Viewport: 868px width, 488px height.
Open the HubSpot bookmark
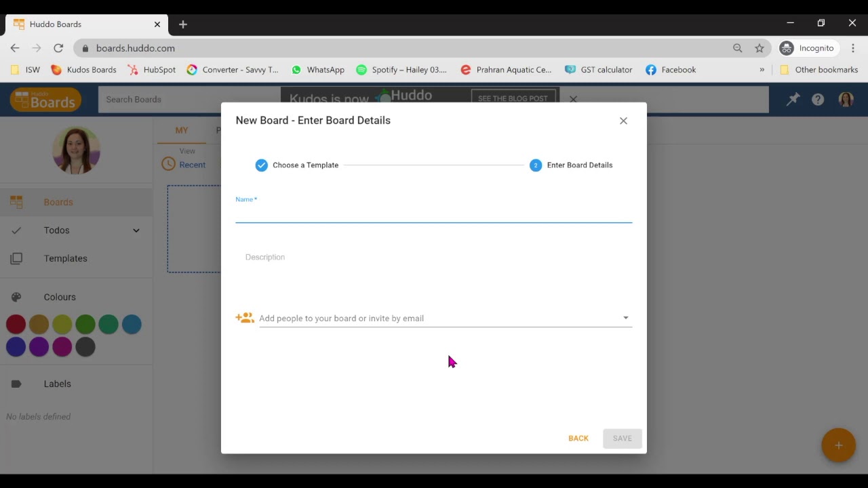[x=151, y=70]
